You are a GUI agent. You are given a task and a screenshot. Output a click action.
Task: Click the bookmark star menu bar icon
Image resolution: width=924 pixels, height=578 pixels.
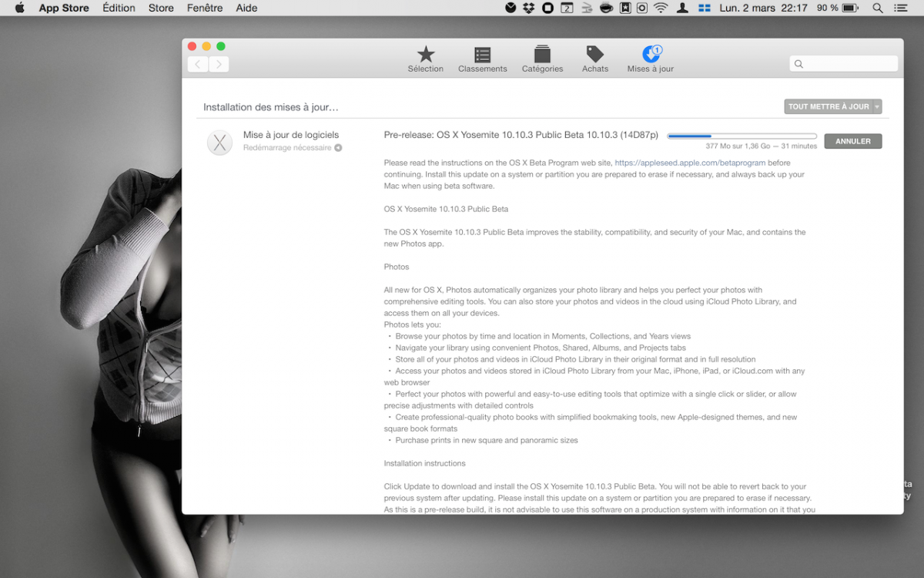625,8
